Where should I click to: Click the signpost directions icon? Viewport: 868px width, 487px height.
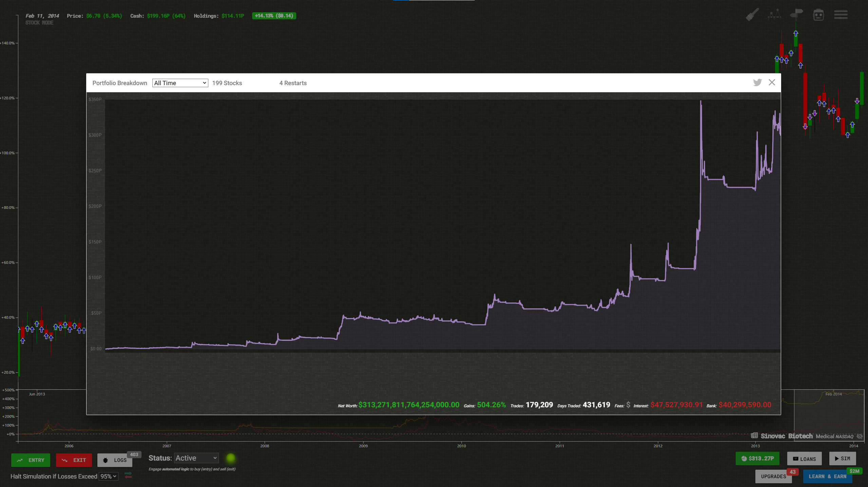click(796, 15)
